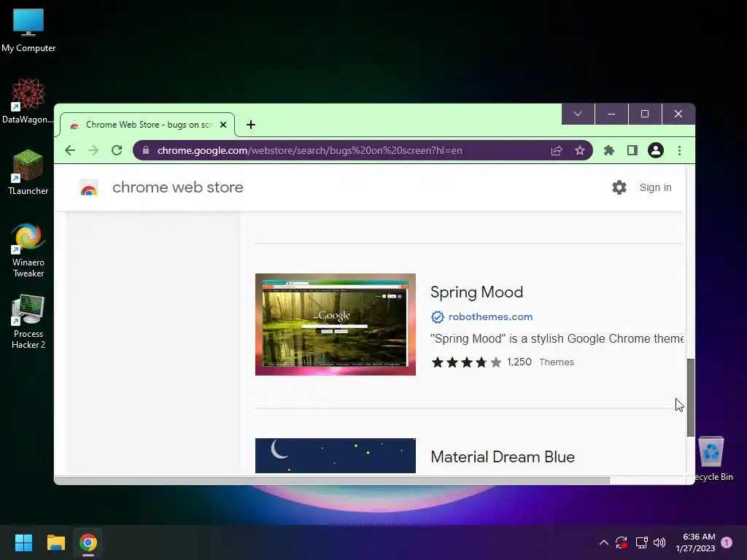Open the volume speaker tray icon
Screen dimensions: 747x560
(x=659, y=542)
